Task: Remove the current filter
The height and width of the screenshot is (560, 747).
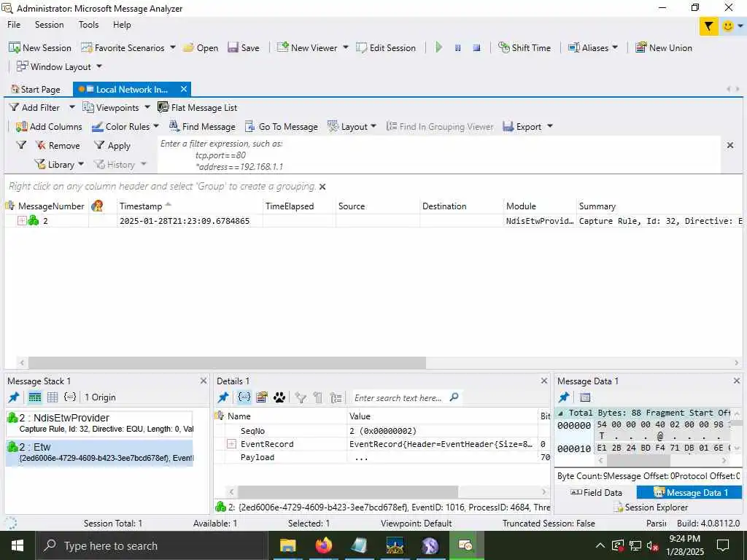Action: [x=58, y=146]
